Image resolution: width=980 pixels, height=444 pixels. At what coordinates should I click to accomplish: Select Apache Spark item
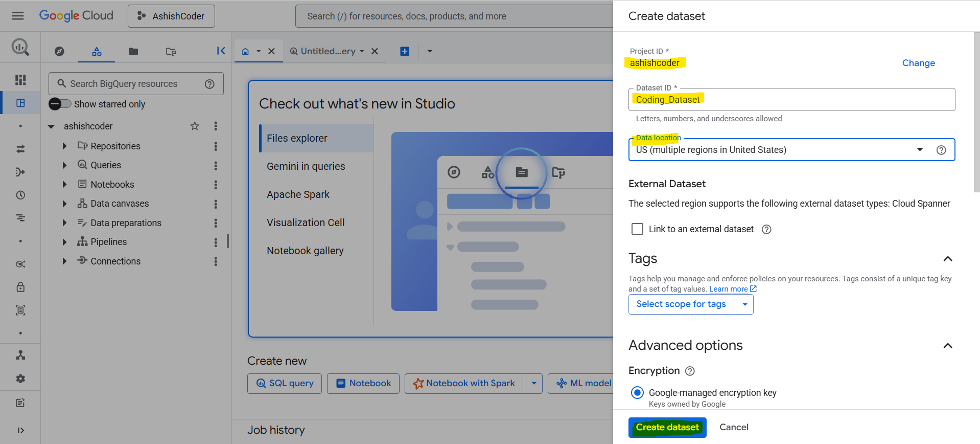pyautogui.click(x=316, y=194)
